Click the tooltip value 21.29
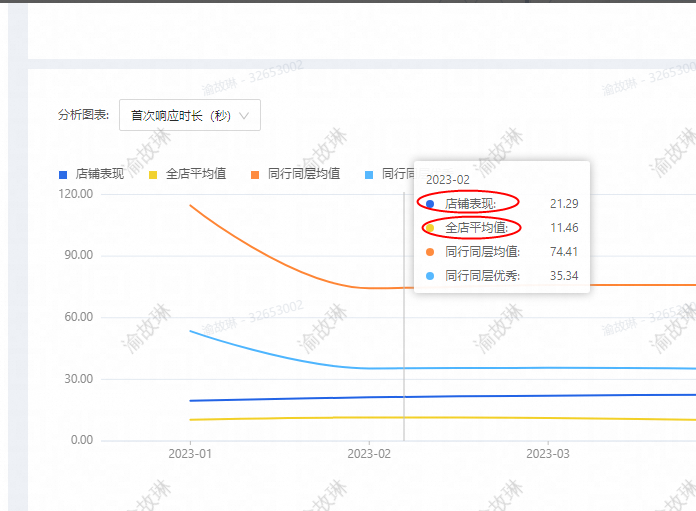 click(x=564, y=204)
